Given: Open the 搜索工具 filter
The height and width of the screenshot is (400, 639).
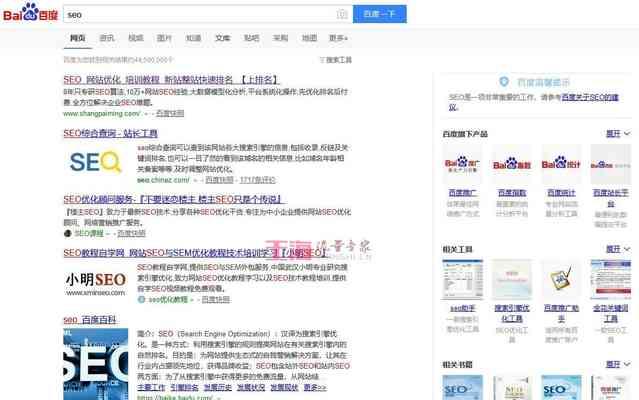Looking at the screenshot, I should (336, 60).
